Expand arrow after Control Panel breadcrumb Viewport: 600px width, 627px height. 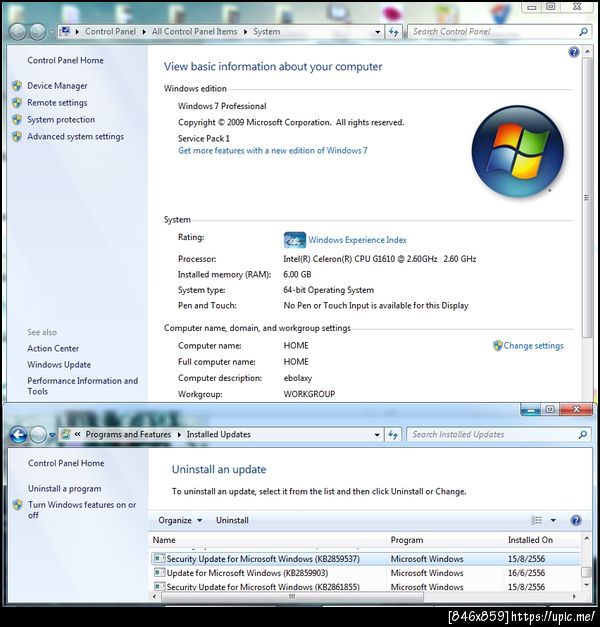144,32
